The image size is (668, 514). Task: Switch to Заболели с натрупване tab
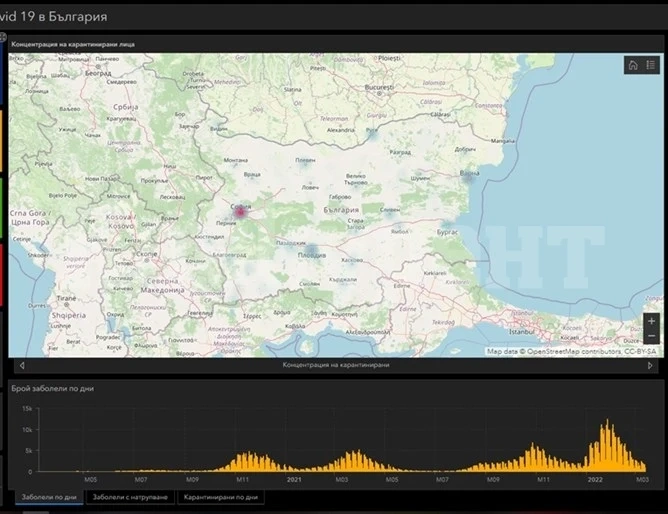coord(130,497)
